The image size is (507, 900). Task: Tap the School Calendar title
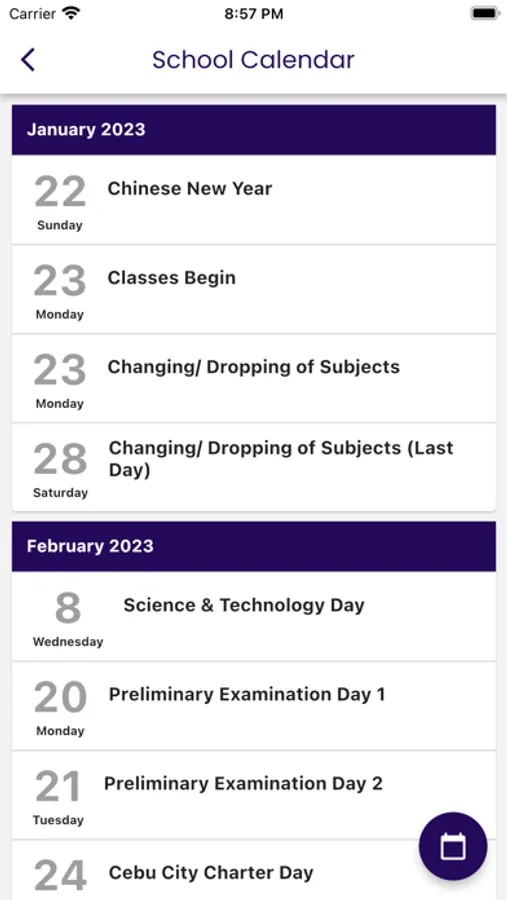(x=253, y=60)
